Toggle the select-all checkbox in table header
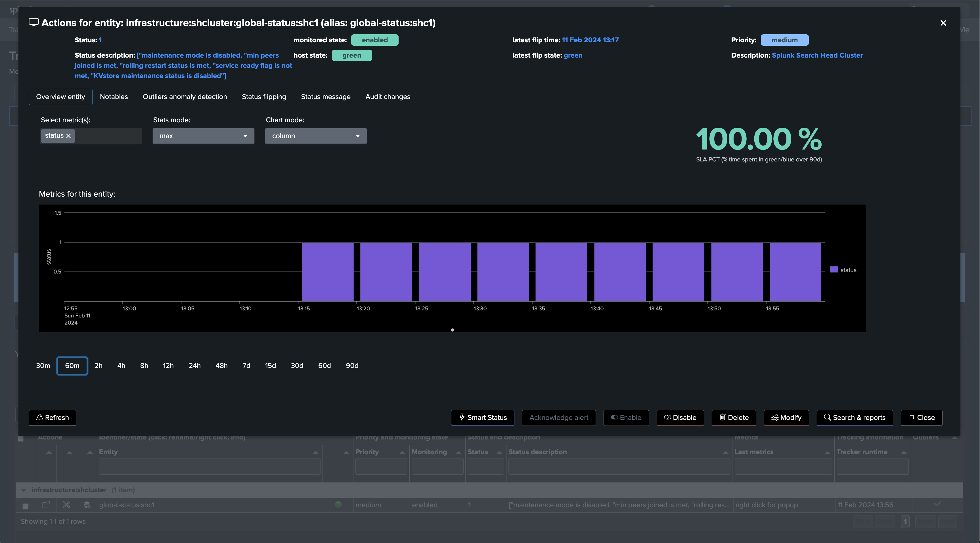 click(21, 438)
